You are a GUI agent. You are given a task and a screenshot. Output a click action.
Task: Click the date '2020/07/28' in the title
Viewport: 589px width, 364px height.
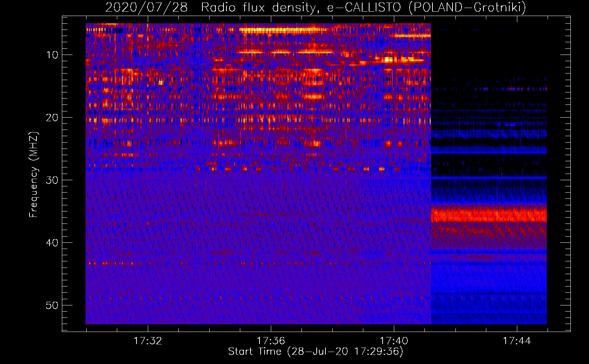(146, 7)
